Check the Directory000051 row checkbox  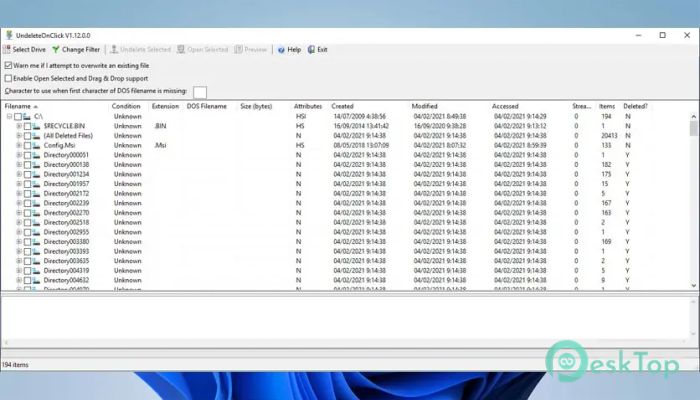27,155
